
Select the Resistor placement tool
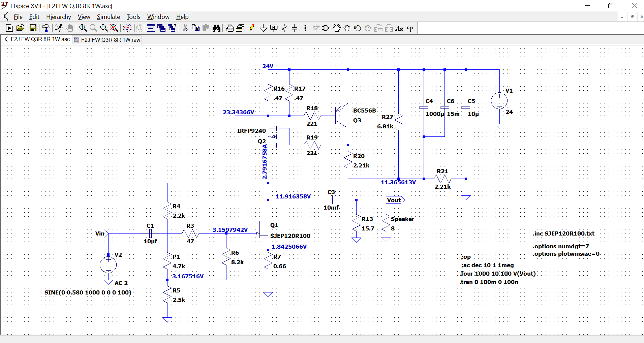coord(284,28)
